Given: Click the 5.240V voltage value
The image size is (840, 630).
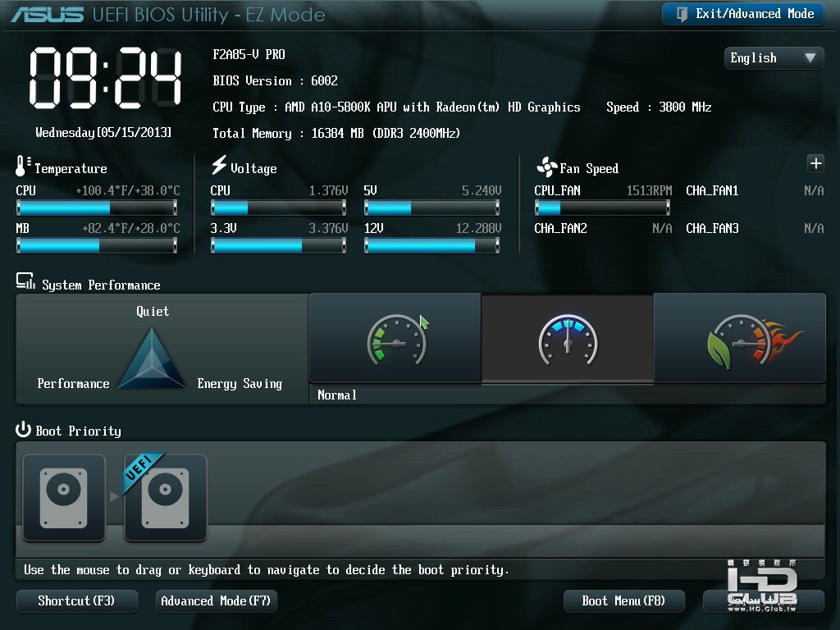Looking at the screenshot, I should click(x=482, y=190).
